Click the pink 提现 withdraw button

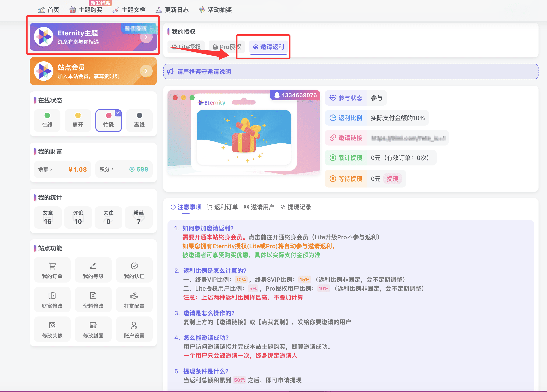pyautogui.click(x=392, y=179)
